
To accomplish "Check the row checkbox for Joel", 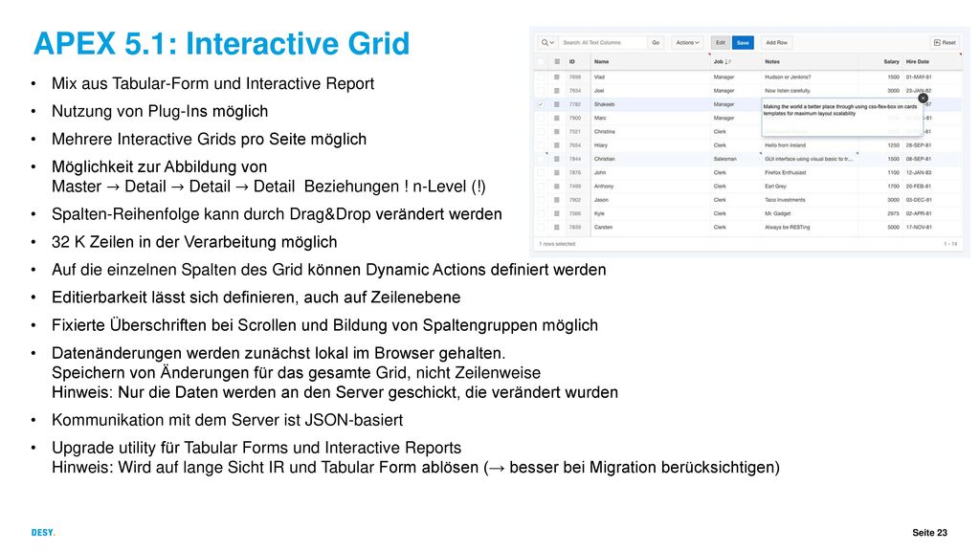I will pos(541,91).
